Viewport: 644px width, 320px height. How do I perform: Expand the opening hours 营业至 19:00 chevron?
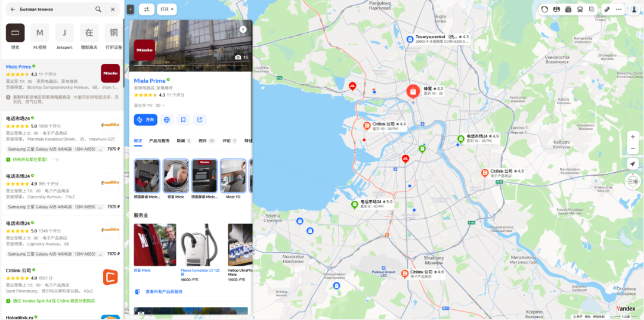(163, 106)
